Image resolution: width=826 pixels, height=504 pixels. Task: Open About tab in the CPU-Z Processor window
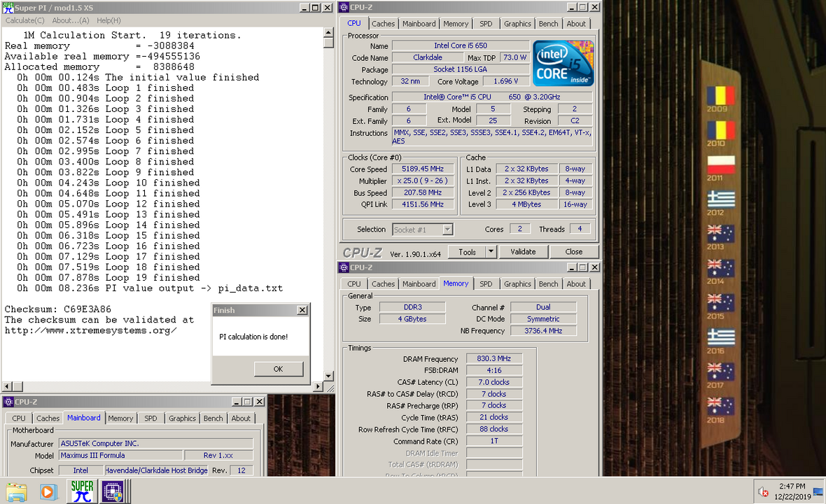[x=576, y=24]
